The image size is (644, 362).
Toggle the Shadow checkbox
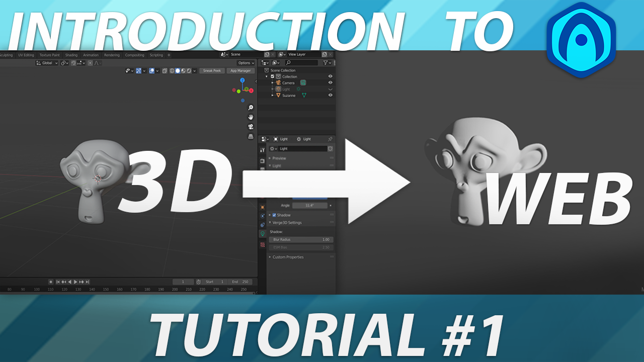pyautogui.click(x=274, y=215)
